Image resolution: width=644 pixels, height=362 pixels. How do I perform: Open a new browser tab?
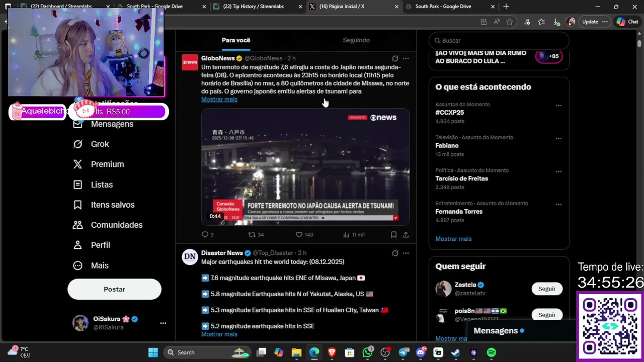pyautogui.click(x=506, y=7)
